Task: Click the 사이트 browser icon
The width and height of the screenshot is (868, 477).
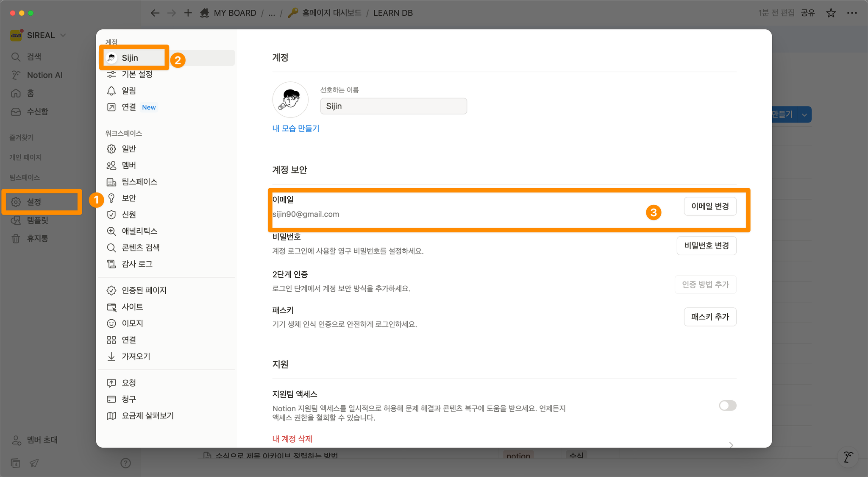Action: (111, 307)
